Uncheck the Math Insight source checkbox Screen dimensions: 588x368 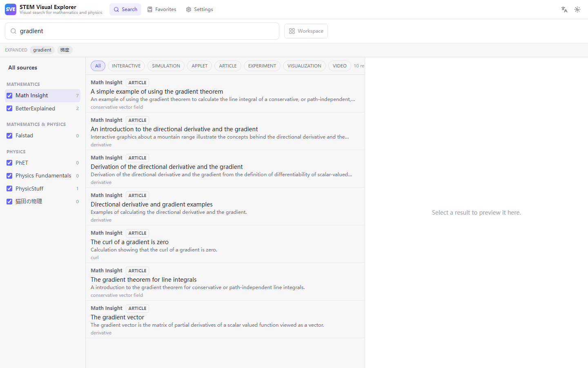(x=9, y=96)
